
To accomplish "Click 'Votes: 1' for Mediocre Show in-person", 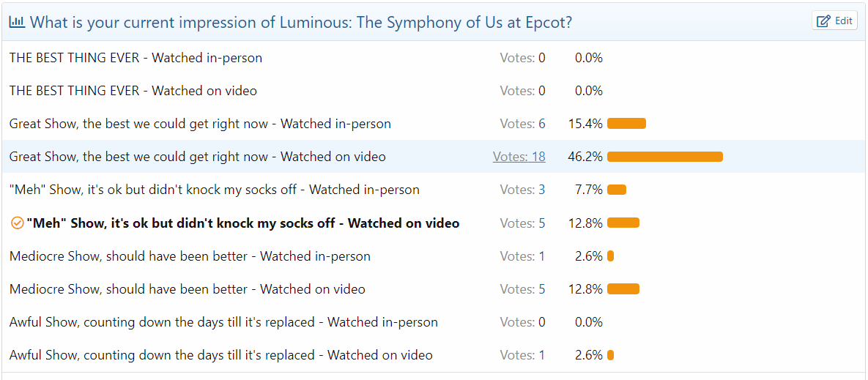I will [x=522, y=256].
